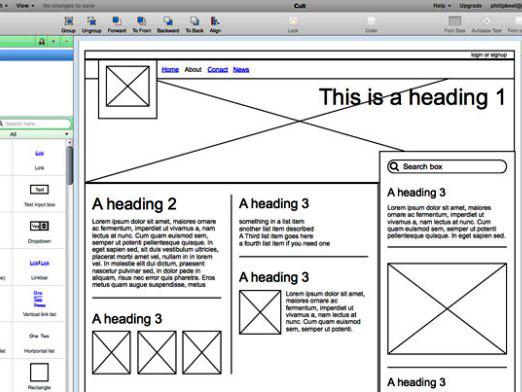Open the arrow menu beside the padlock
The height and width of the screenshot is (392, 522).
(54, 42)
